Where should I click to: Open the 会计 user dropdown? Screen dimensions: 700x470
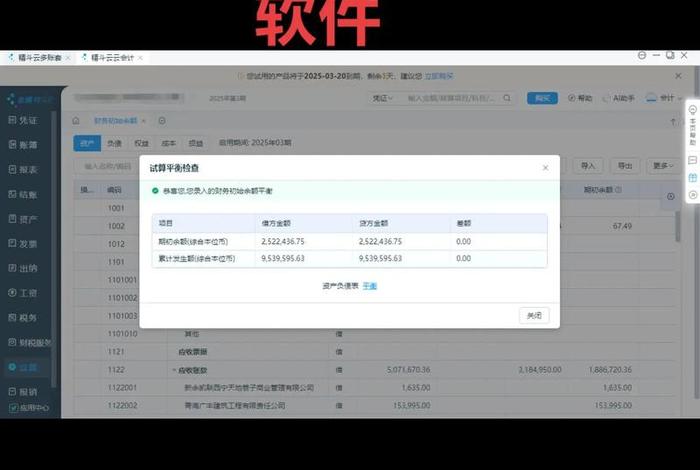pos(664,98)
